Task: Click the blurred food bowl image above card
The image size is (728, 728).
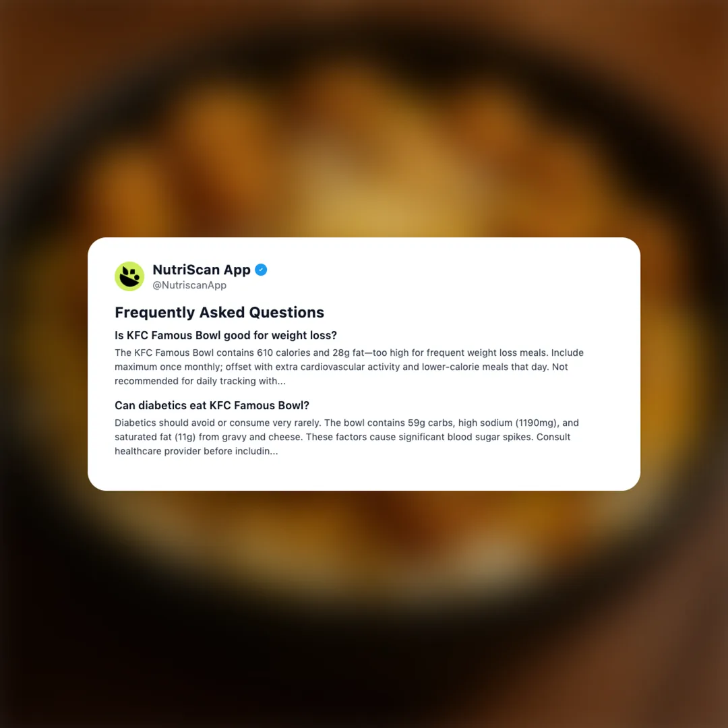Action: pyautogui.click(x=364, y=140)
